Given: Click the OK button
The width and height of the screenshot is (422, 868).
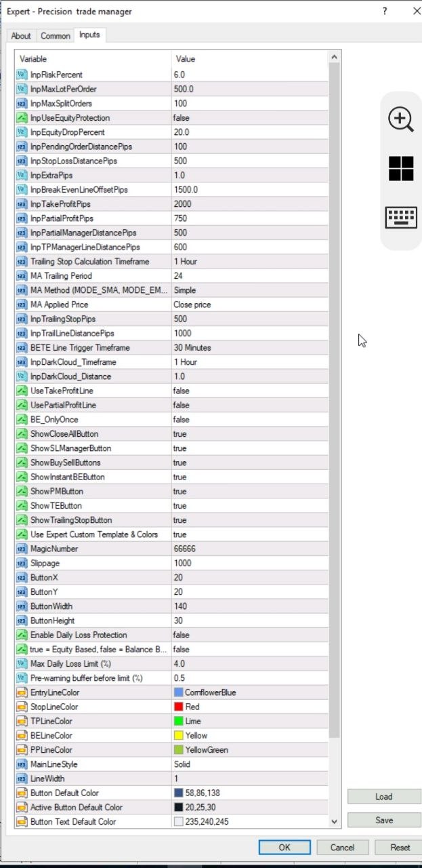Looking at the screenshot, I should coord(284,847).
